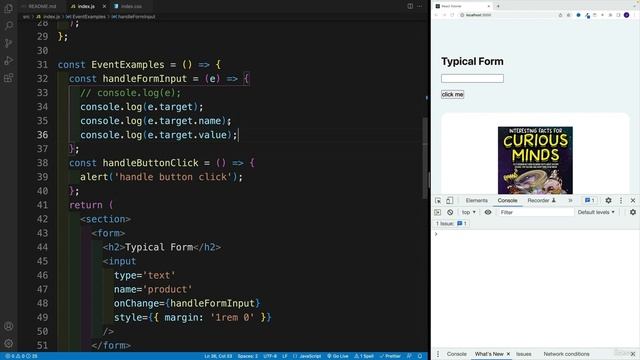This screenshot has width=640, height=360.
Task: Open the Recorder tab in DevTools
Action: pos(542,200)
